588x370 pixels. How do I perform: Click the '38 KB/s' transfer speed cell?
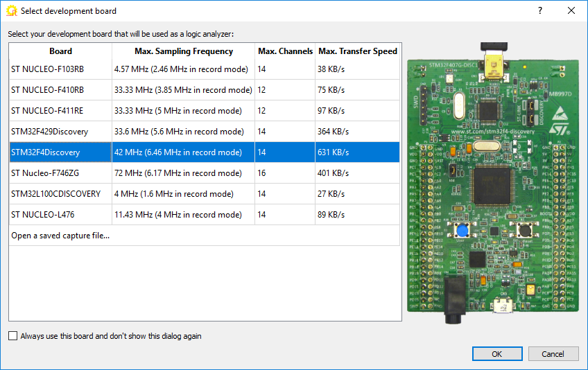coord(358,69)
